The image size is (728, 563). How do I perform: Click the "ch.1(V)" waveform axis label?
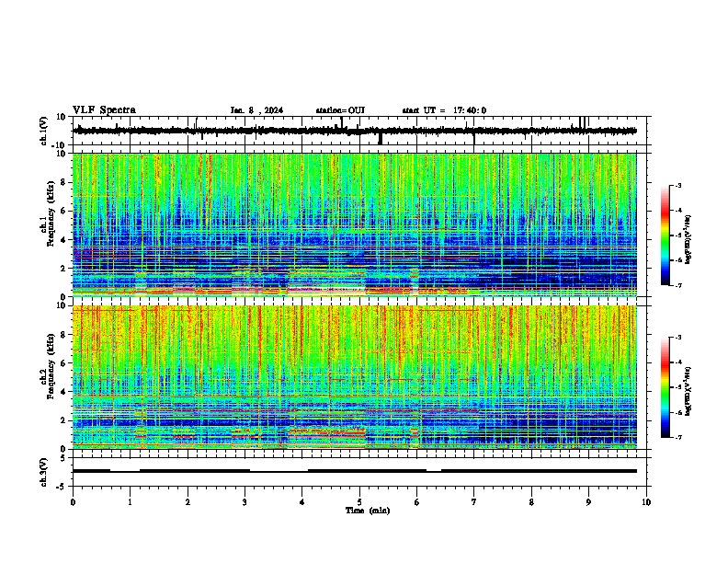43,131
